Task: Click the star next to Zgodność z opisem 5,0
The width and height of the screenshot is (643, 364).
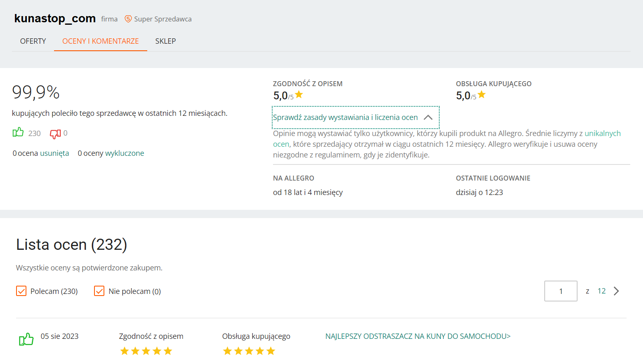Action: coord(299,95)
